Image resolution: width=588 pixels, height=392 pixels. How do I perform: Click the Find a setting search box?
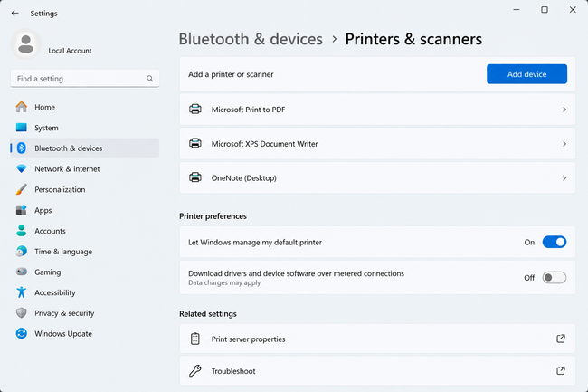click(x=85, y=79)
